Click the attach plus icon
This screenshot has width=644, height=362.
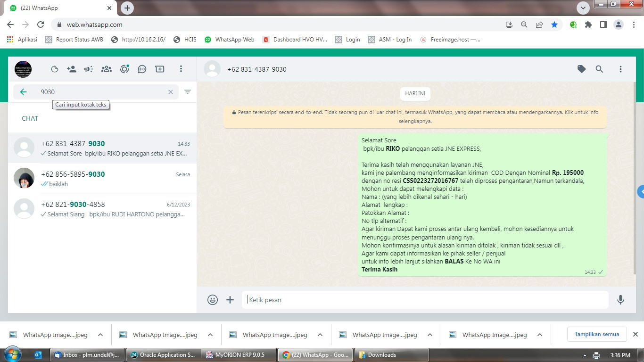coord(230,300)
